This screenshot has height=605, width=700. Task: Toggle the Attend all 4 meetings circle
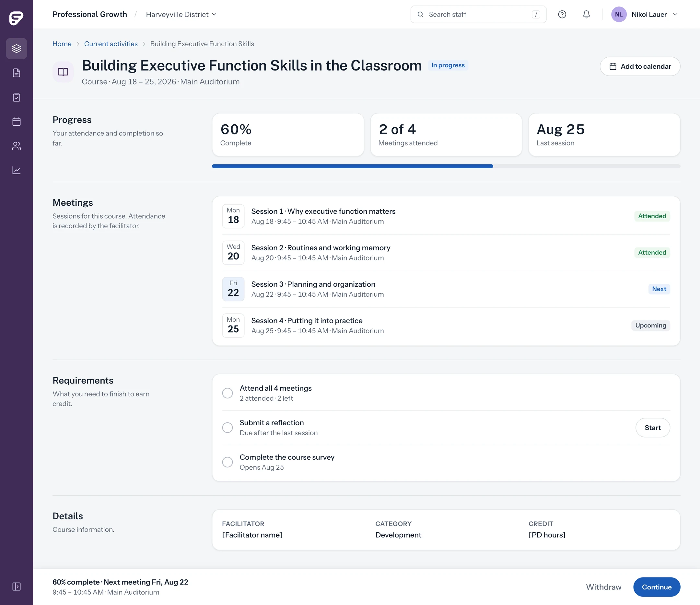click(x=227, y=393)
